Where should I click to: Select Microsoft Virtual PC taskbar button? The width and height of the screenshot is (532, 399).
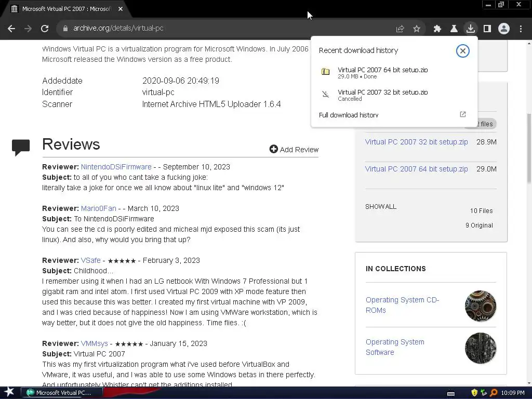coord(61,393)
